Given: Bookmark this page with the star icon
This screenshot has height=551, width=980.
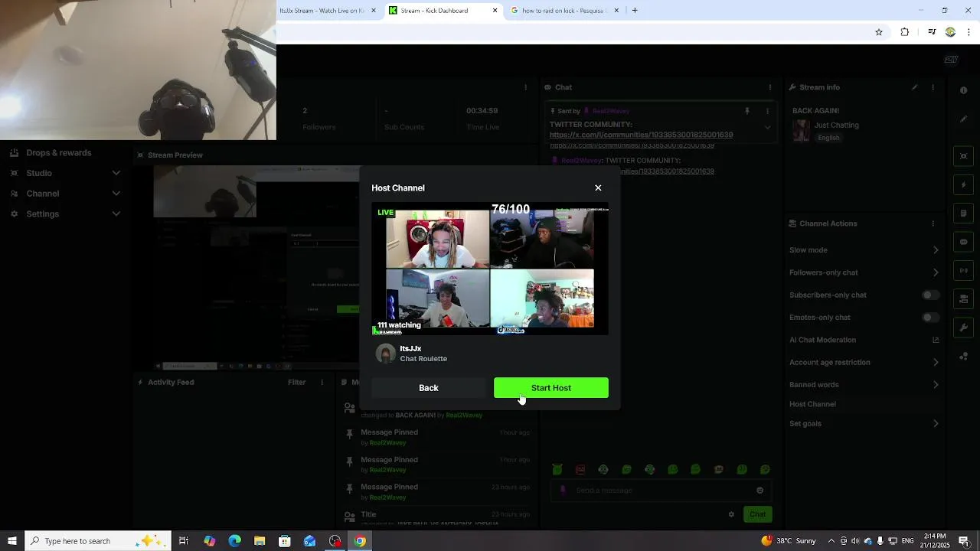Looking at the screenshot, I should point(879,32).
